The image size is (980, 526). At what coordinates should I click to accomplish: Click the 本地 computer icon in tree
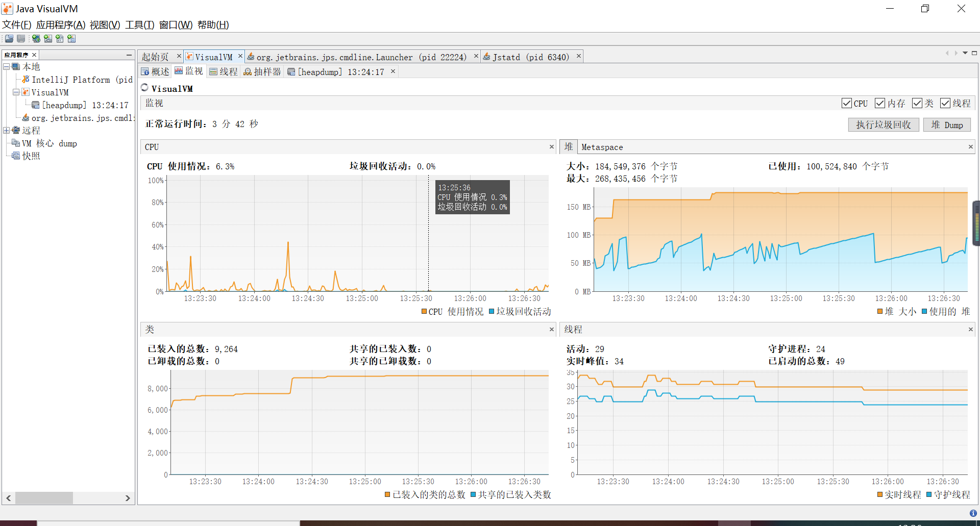click(16, 67)
